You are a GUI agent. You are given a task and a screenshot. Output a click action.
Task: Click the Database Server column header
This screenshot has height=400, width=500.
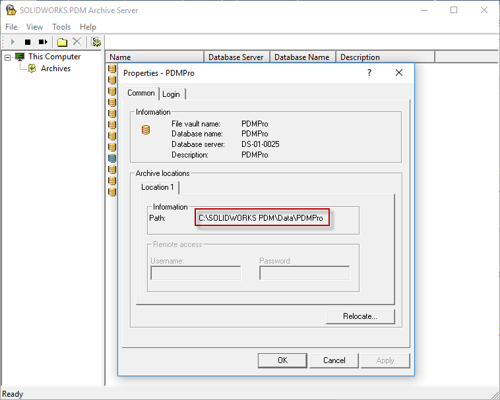[x=236, y=57]
